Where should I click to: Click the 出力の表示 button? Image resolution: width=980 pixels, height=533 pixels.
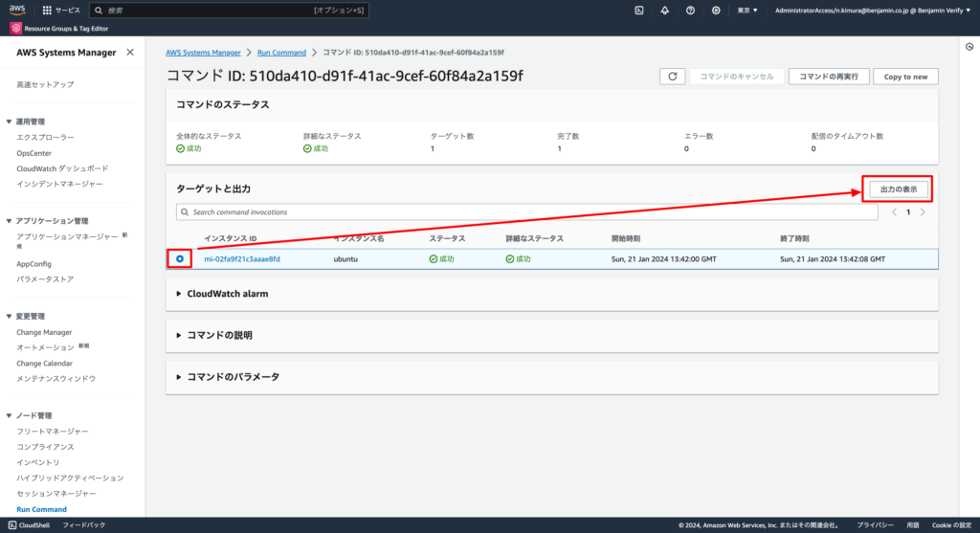[x=898, y=189]
